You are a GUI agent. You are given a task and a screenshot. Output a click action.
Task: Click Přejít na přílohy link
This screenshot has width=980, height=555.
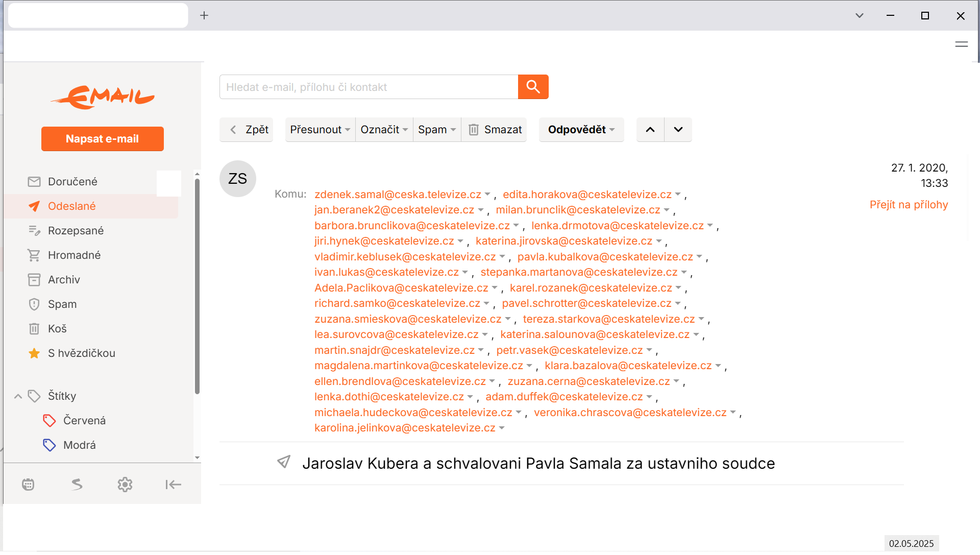909,205
